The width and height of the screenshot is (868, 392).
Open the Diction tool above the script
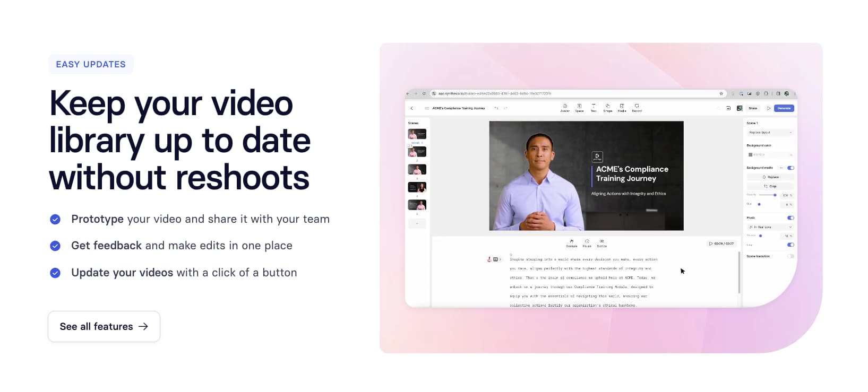click(x=601, y=243)
